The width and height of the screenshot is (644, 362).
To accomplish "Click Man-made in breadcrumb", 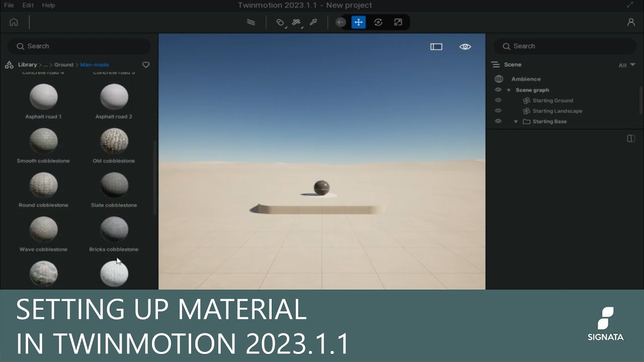I will [x=95, y=64].
